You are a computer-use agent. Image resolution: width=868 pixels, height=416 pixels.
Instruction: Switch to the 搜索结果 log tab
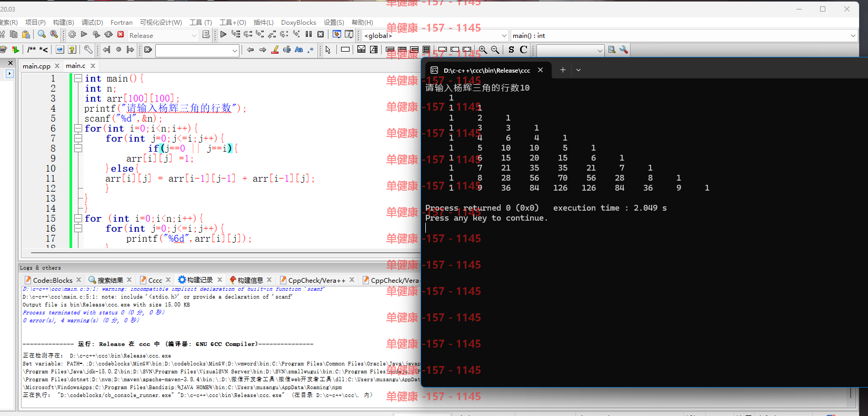[x=110, y=280]
